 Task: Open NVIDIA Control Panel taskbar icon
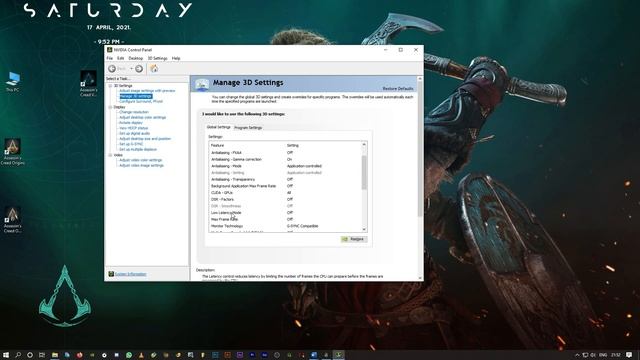coord(338,355)
